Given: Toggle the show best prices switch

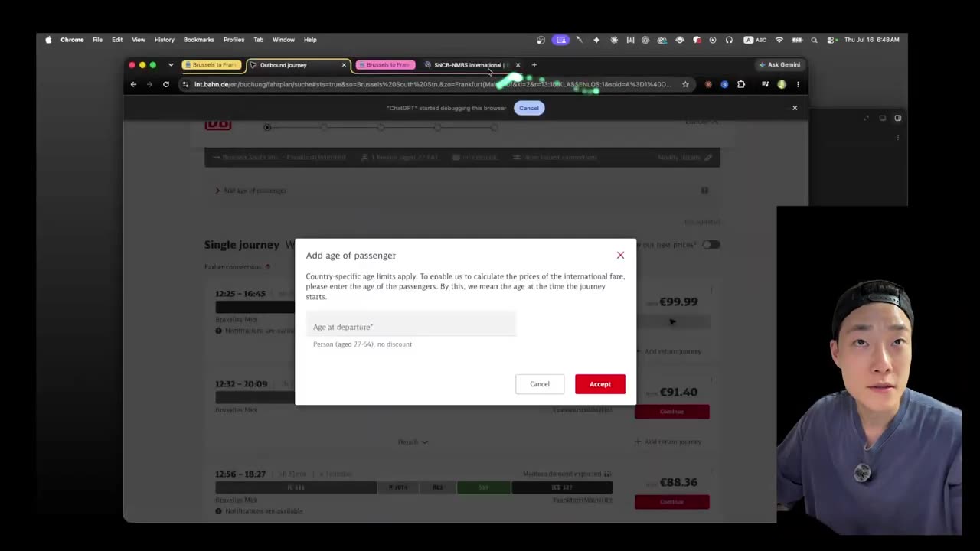Looking at the screenshot, I should click(711, 245).
